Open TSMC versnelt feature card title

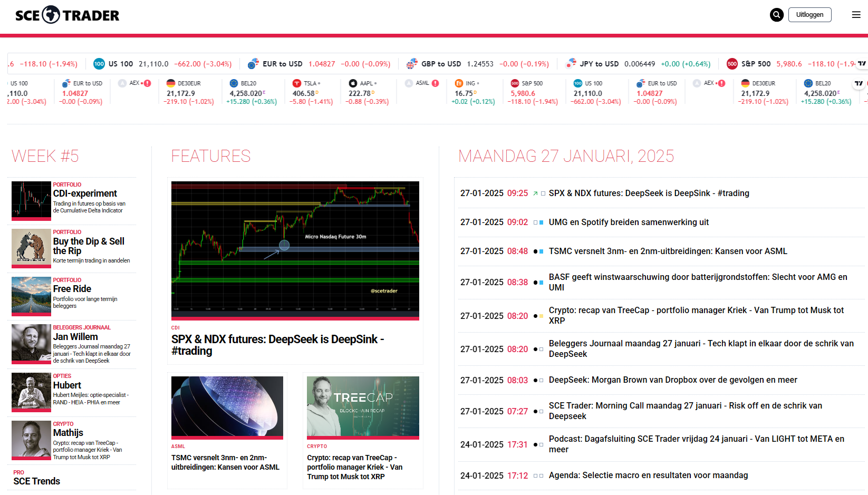[x=225, y=462]
